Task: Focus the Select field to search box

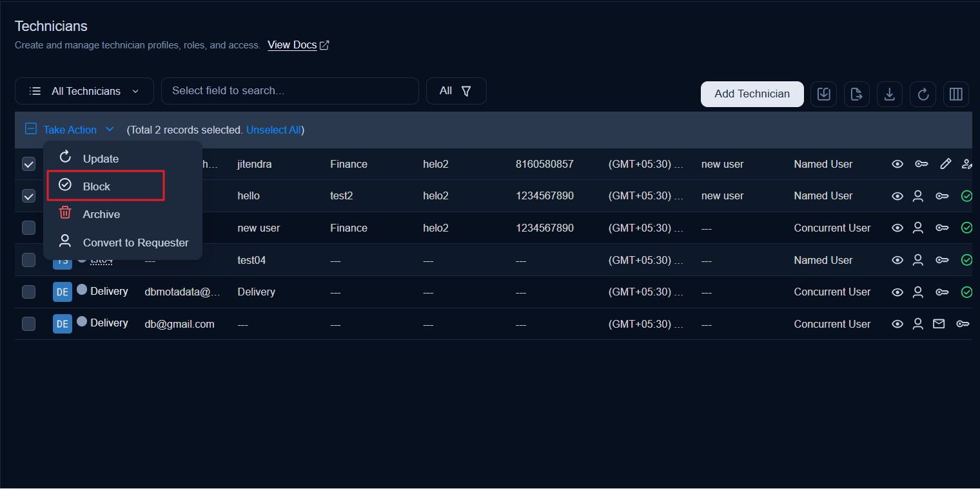Action: pos(290,91)
